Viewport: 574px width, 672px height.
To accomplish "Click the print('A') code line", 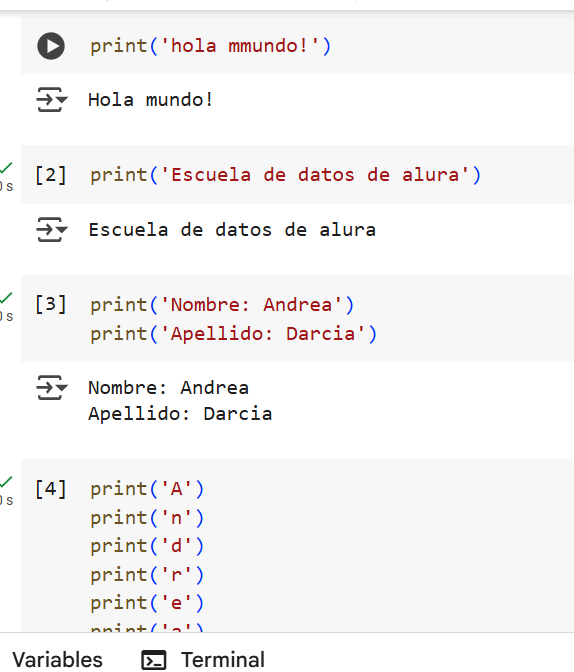I will 147,489.
